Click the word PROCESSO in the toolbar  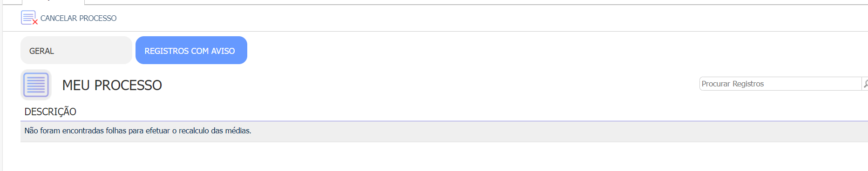98,18
